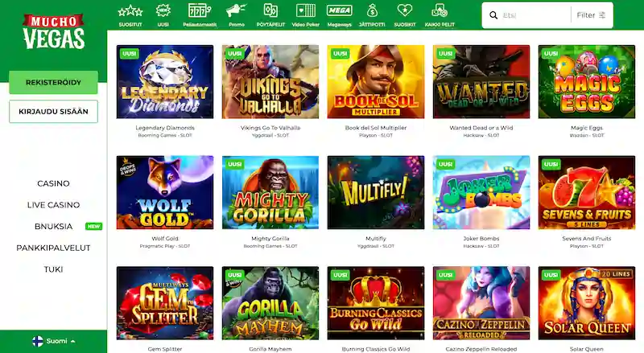The height and width of the screenshot is (353, 644).
Task: Click the Magic Eggs title text
Action: point(587,128)
